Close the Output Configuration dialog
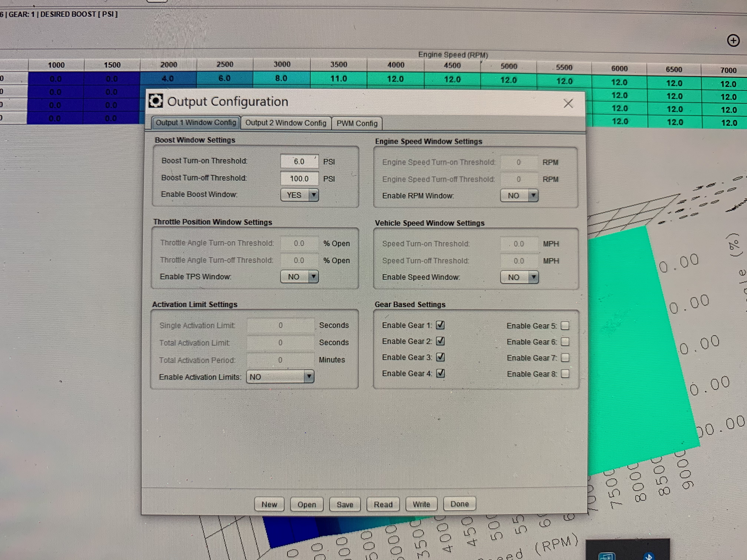Image resolution: width=747 pixels, height=560 pixels. pyautogui.click(x=568, y=103)
